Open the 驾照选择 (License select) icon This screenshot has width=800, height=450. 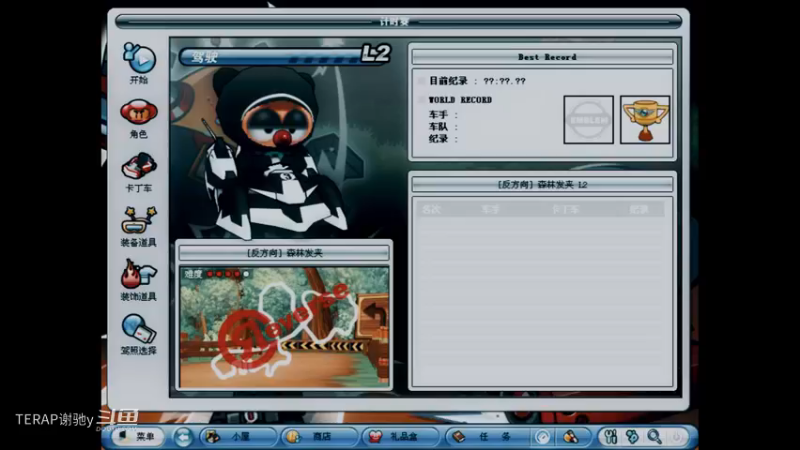tap(139, 329)
